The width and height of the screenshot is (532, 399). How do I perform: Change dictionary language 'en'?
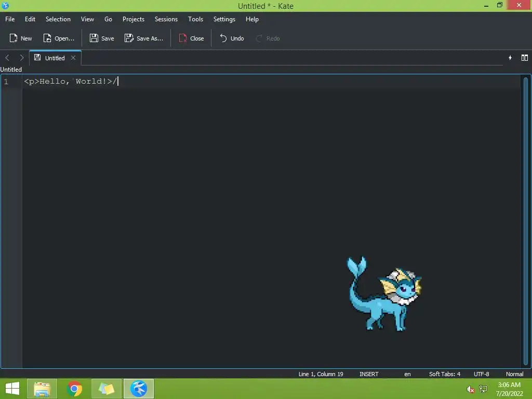407,374
